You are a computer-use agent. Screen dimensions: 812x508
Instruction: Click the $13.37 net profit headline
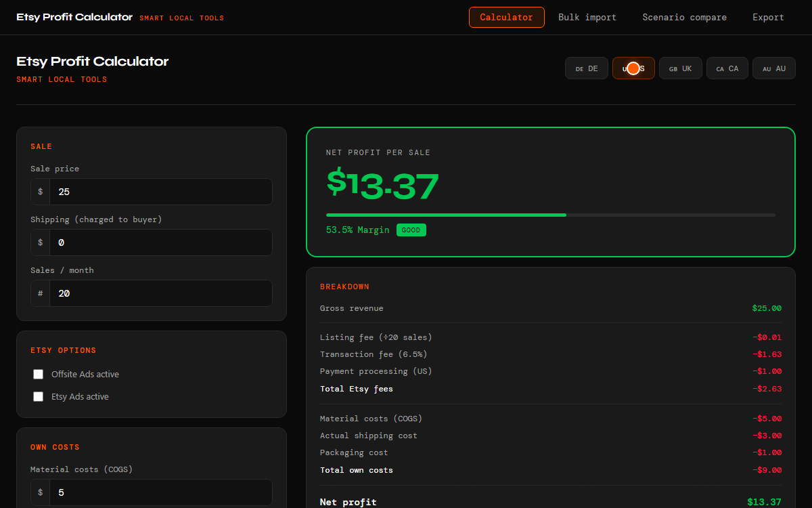382,185
